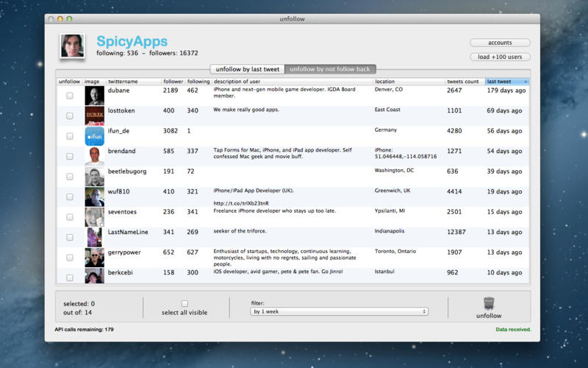Check the unfollow box for losttoken
This screenshot has height=368, width=588.
point(70,116)
